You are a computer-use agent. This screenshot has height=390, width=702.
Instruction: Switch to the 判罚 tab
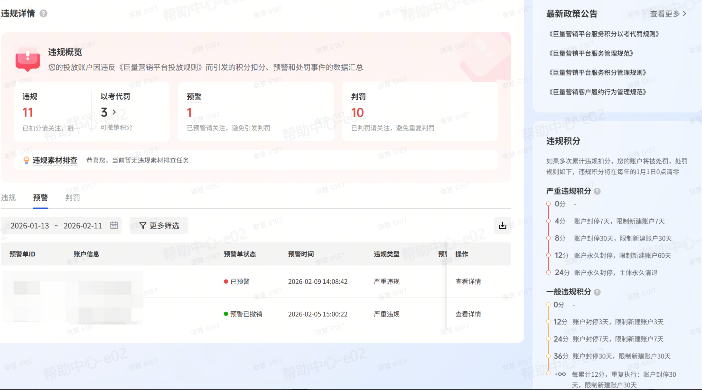pyautogui.click(x=73, y=197)
